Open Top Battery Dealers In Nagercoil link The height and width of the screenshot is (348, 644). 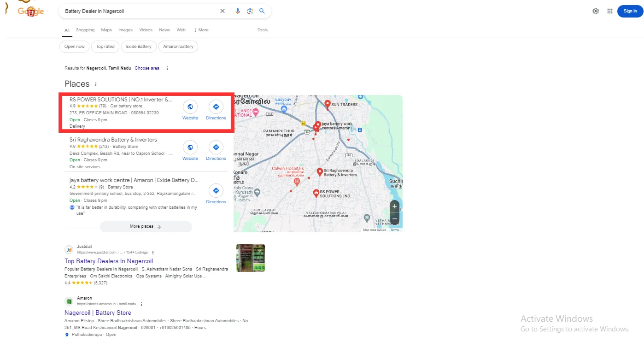(109, 261)
